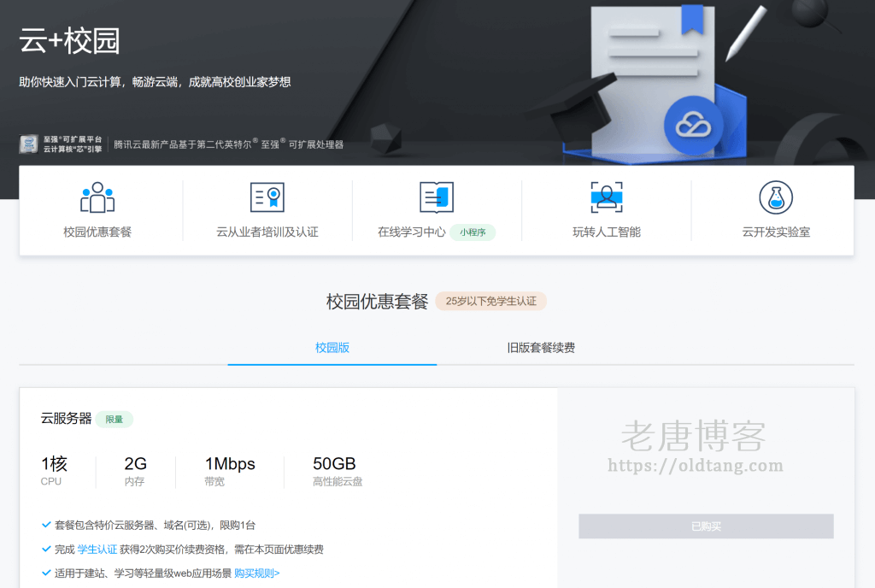Screen dimensions: 875x588
Task: Switch to the 校园版 tab
Action: [332, 348]
